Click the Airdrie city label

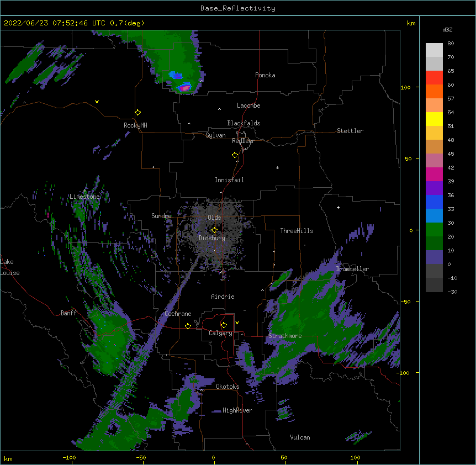pos(223,297)
